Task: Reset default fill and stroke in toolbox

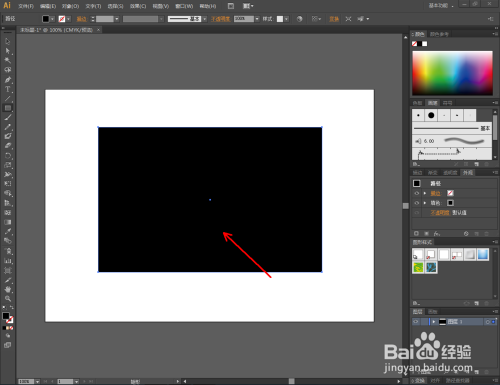Action: pyautogui.click(x=4, y=307)
